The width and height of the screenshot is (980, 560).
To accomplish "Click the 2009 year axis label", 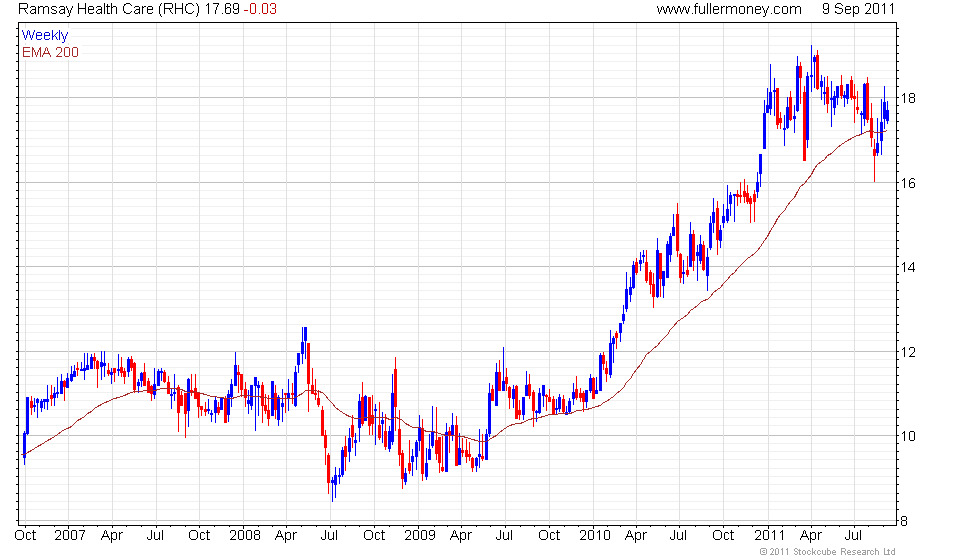I will tap(420, 536).
